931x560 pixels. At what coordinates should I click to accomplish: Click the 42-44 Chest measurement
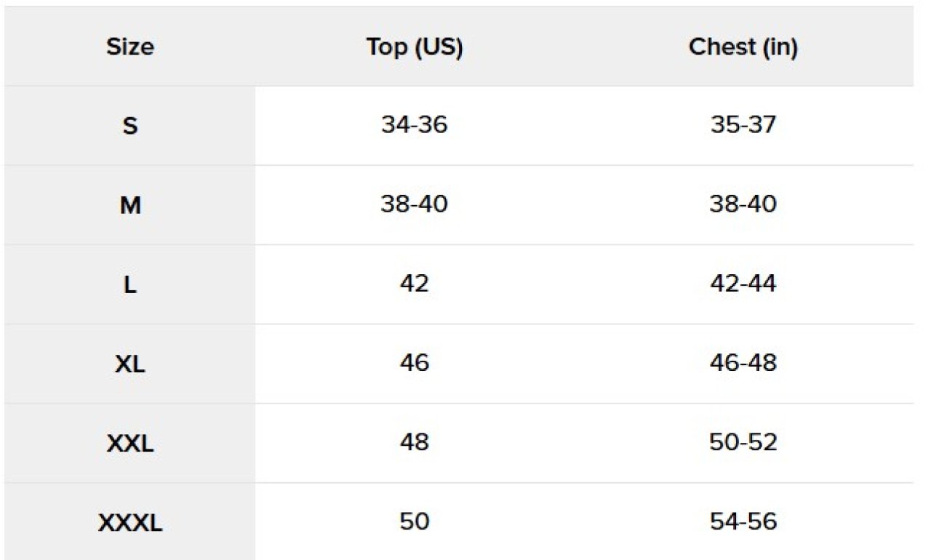point(743,284)
